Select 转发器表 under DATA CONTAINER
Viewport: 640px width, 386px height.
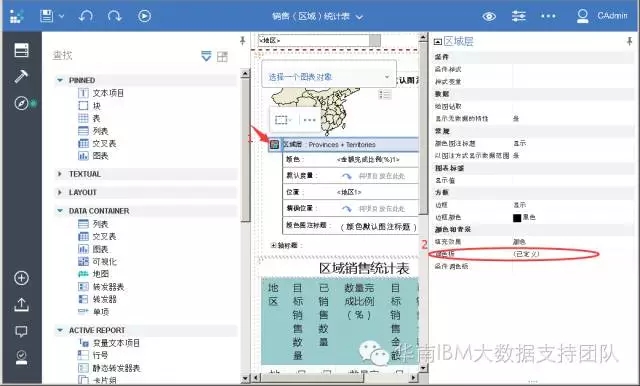(101, 287)
